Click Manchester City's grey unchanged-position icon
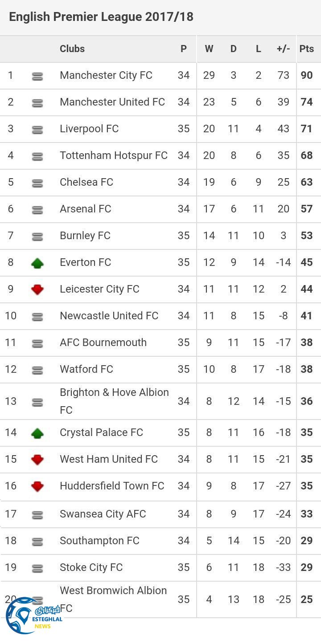The width and height of the screenshot is (321, 644). pos(37,77)
